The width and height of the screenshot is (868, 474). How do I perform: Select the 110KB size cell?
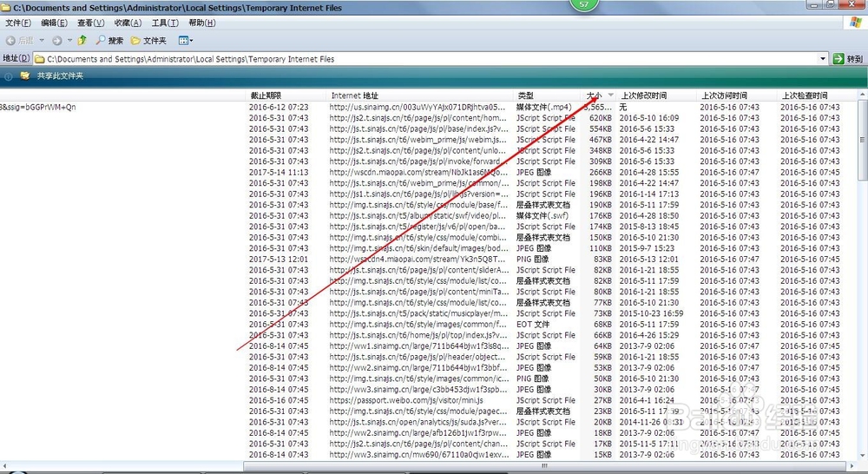[601, 248]
